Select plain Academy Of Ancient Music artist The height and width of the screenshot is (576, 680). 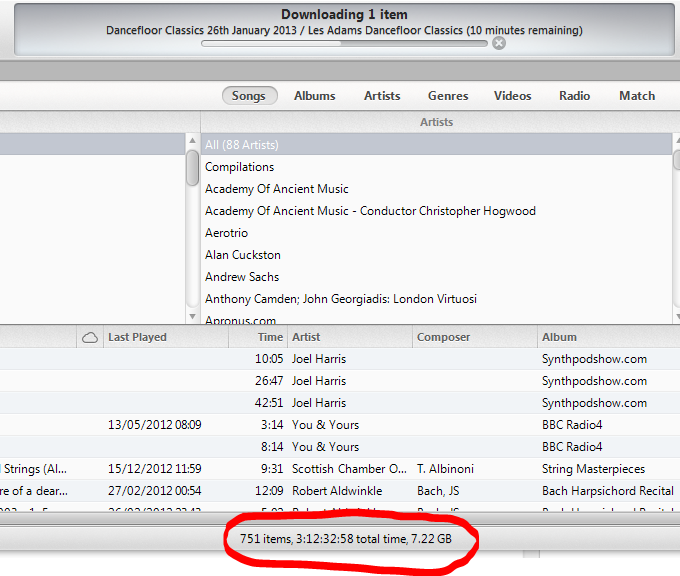point(436,189)
